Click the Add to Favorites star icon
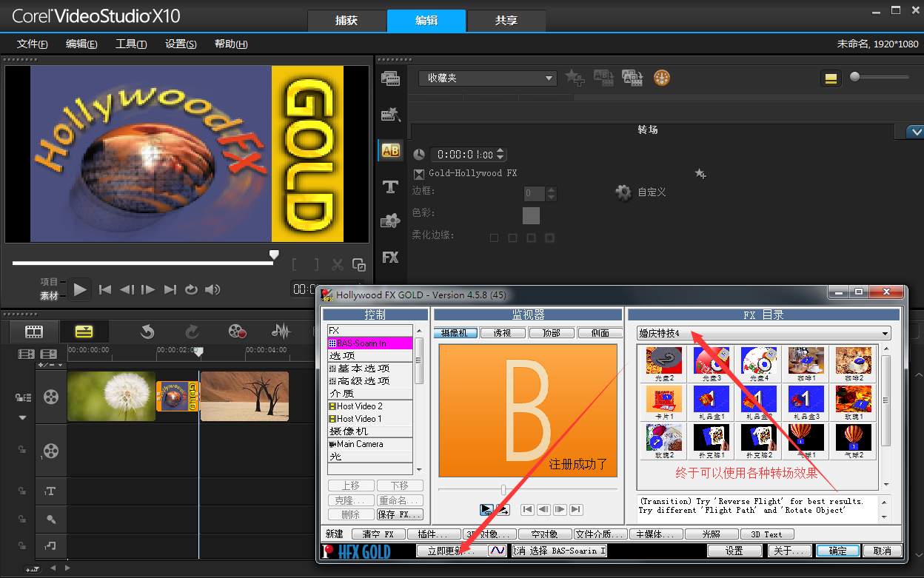The width and height of the screenshot is (924, 578). click(575, 78)
